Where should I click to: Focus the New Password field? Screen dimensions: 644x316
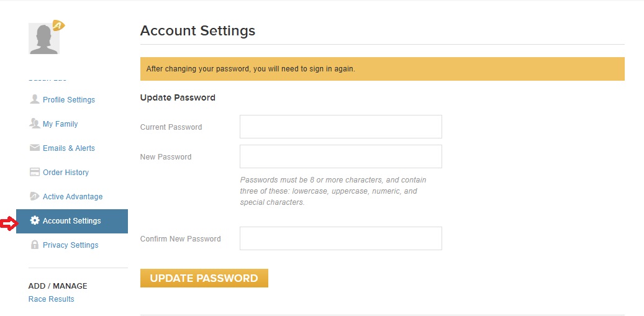341,156
